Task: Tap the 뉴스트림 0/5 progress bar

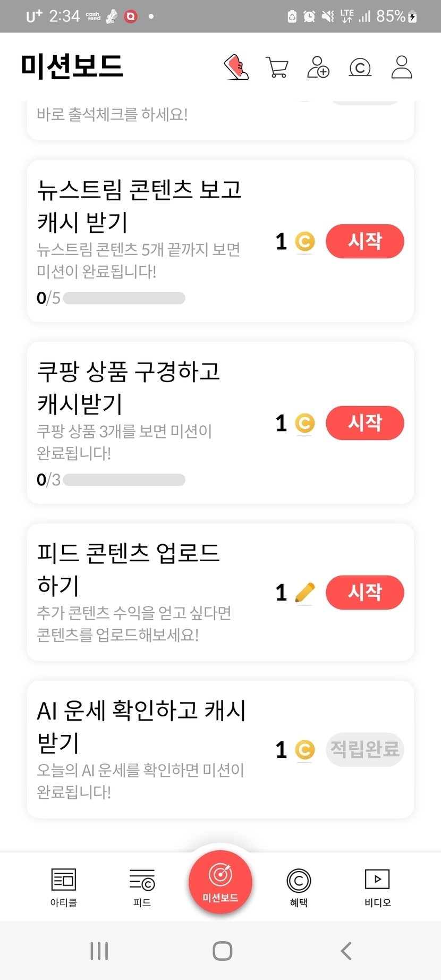Action: [124, 298]
